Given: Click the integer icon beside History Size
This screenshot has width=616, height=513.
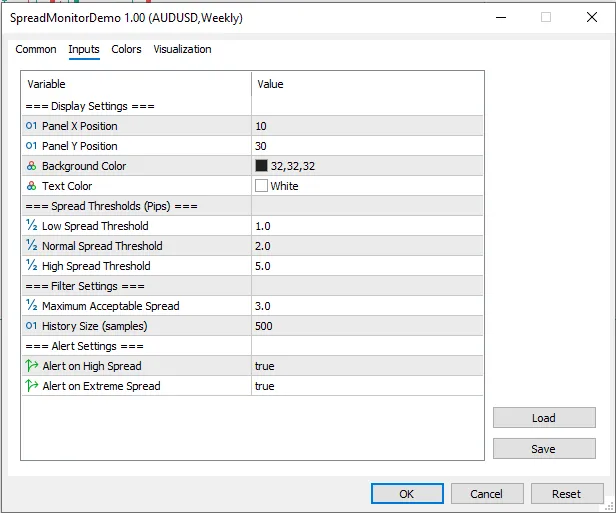Looking at the screenshot, I should coord(31,326).
